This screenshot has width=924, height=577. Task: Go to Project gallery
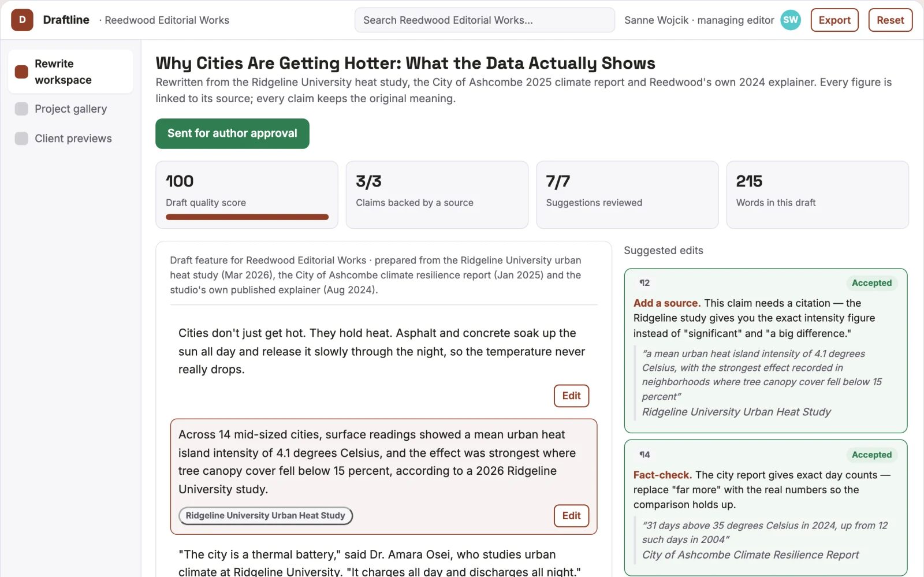pyautogui.click(x=70, y=109)
